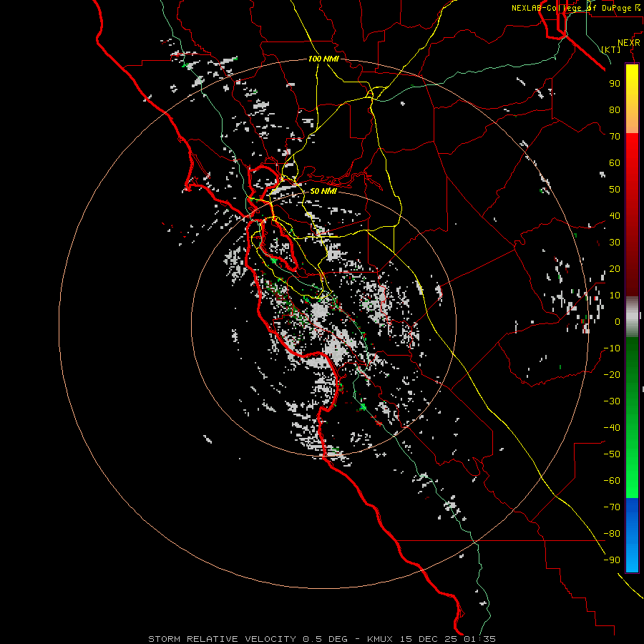The width and height of the screenshot is (644, 644).
Task: Click the 70 value on velocity scale
Action: pos(615,137)
